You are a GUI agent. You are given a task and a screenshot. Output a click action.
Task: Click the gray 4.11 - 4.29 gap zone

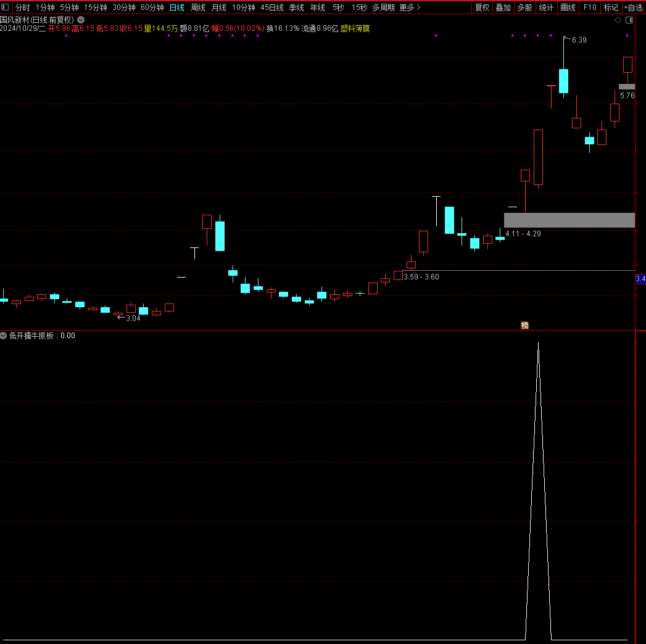[569, 220]
